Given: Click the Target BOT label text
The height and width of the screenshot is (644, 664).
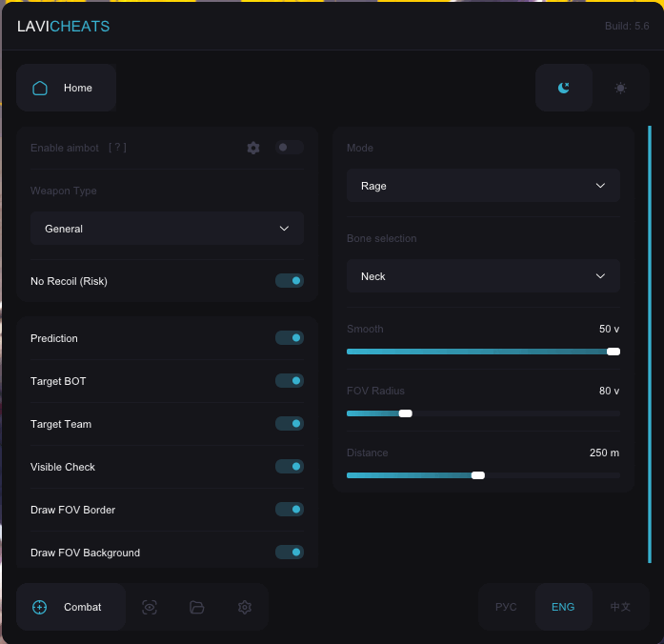Looking at the screenshot, I should 58,381.
